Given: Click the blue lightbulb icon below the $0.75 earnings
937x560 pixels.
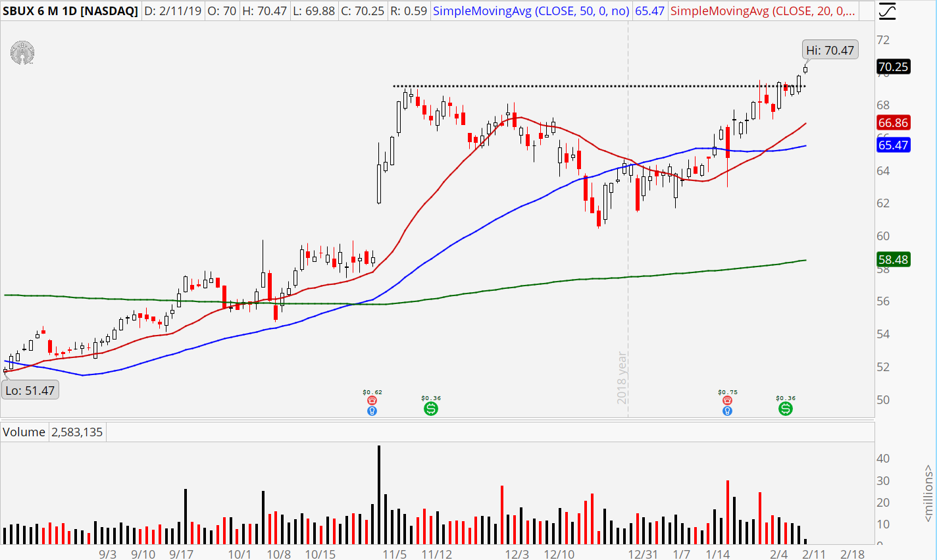Looking at the screenshot, I should (x=728, y=411).
